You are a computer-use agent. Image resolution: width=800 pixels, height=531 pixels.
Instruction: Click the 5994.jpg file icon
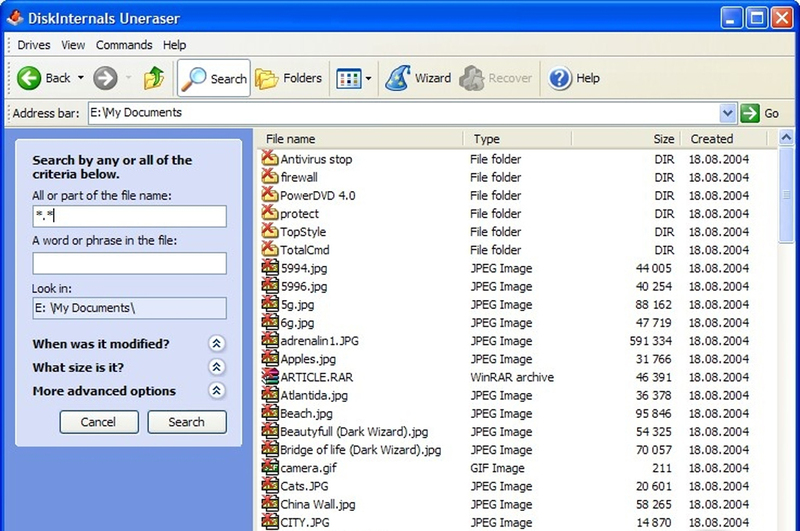click(x=270, y=267)
